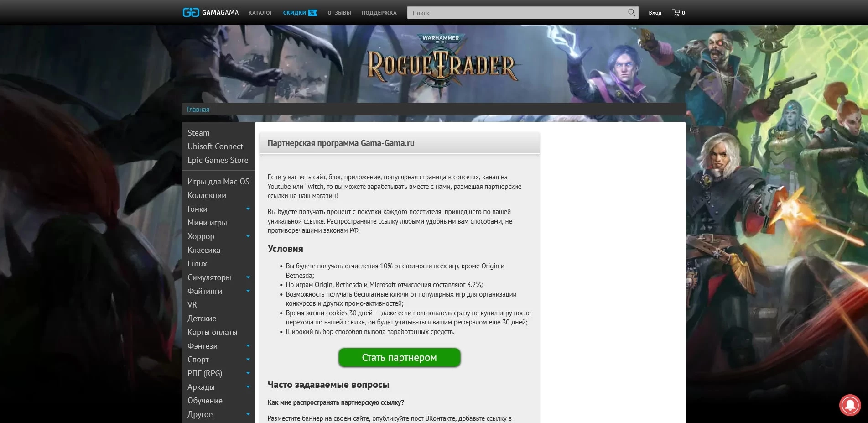Open the Поддержка menu item
The width and height of the screenshot is (868, 423).
[x=379, y=13]
